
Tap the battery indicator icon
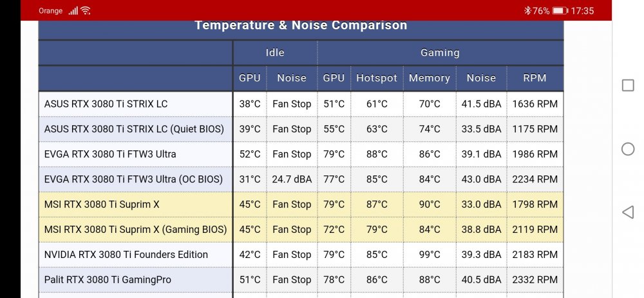click(x=560, y=11)
